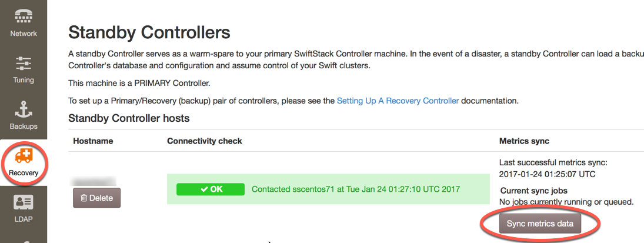
Task: Go to the Network sidebar label
Action: [x=24, y=34]
